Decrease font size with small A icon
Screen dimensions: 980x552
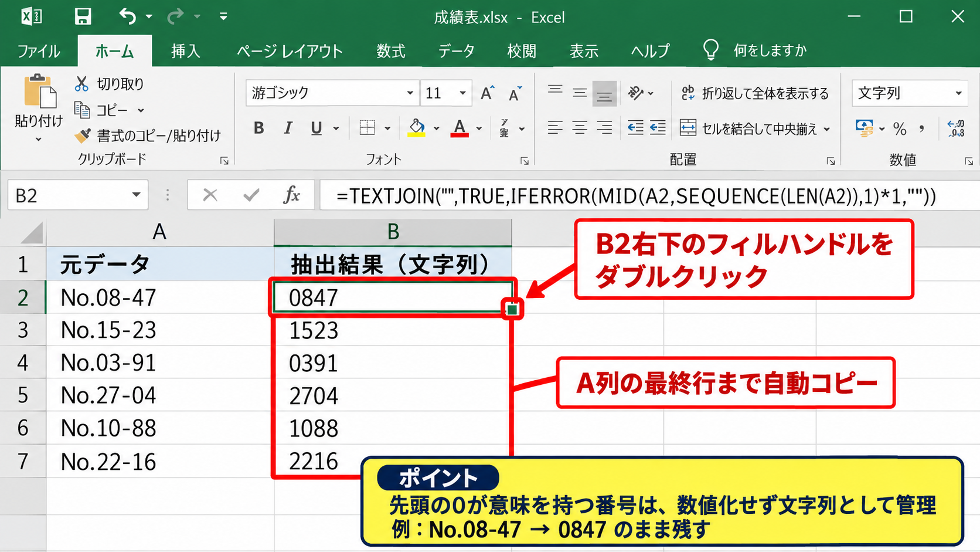click(x=515, y=93)
